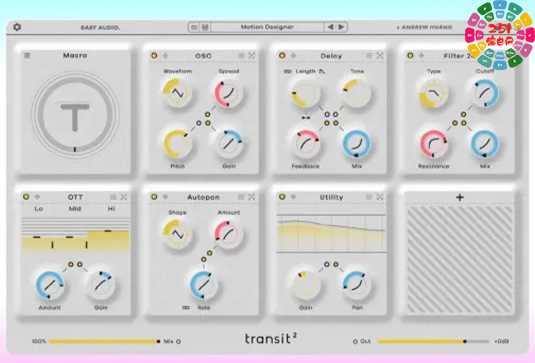535x363 pixels.
Task: Select the OTT Lo band label
Action: tap(38, 208)
